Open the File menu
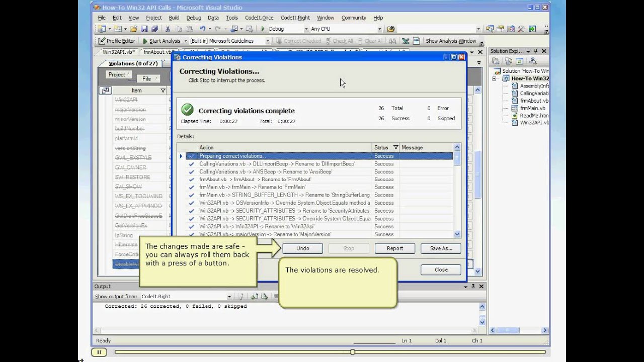The image size is (644, 362). [102, 18]
